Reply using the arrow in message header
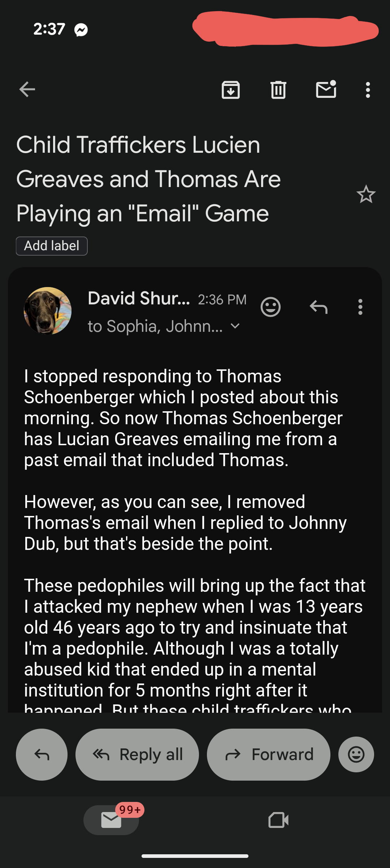This screenshot has width=390, height=868. tap(318, 307)
